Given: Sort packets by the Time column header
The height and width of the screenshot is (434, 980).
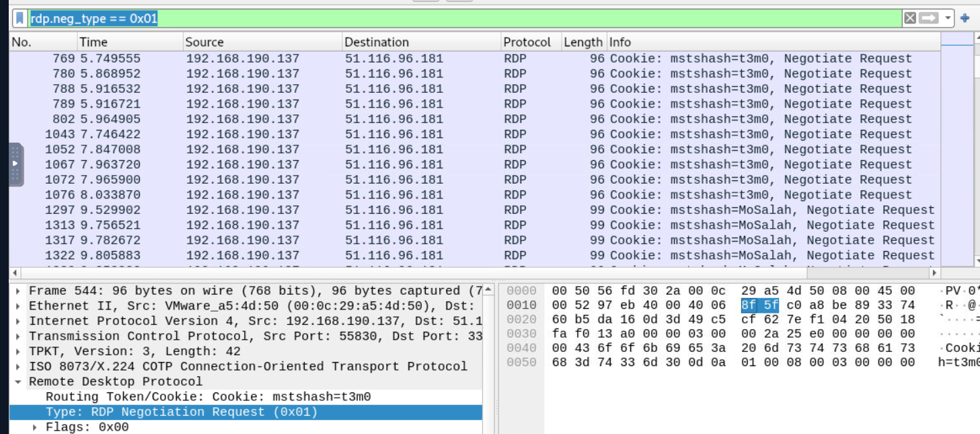Looking at the screenshot, I should point(130,42).
